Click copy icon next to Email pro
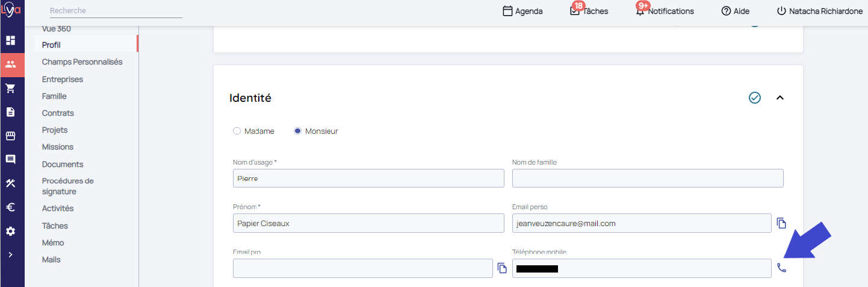This screenshot has width=868, height=287. [x=502, y=268]
